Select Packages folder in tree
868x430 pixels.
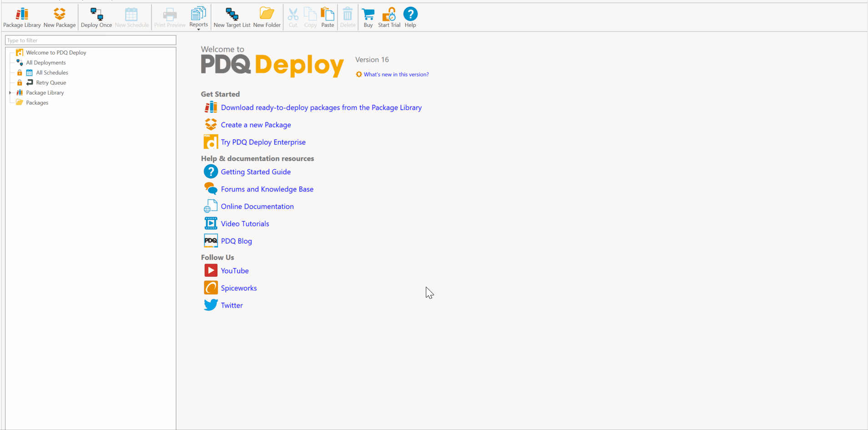[37, 103]
